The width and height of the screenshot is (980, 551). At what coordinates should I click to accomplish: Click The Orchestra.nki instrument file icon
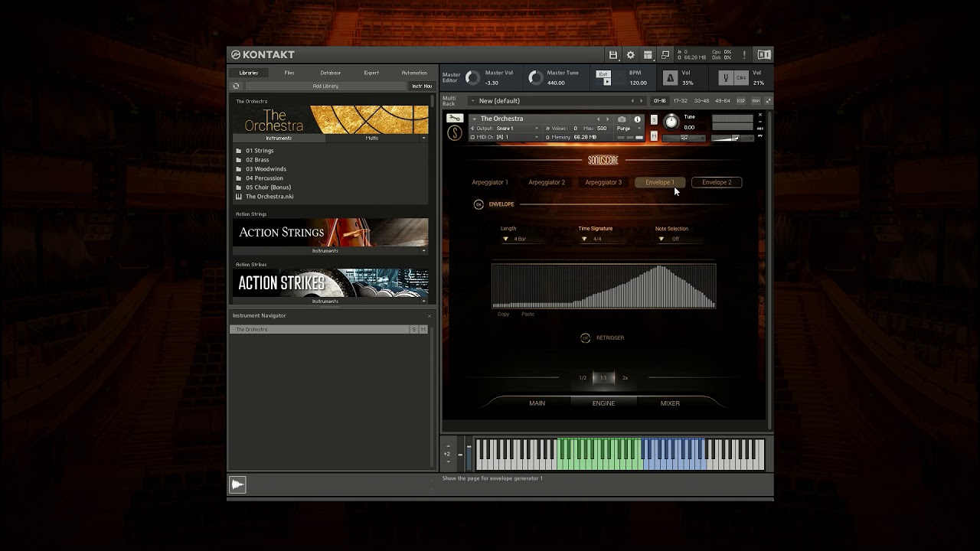[239, 197]
